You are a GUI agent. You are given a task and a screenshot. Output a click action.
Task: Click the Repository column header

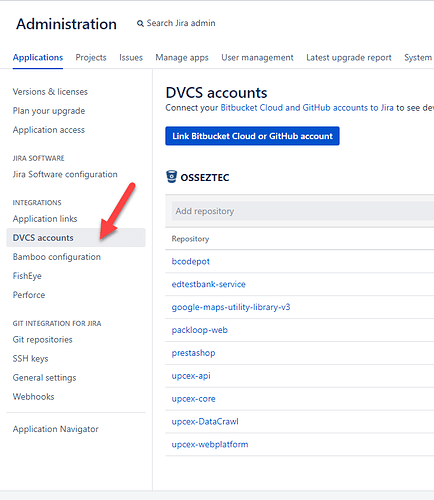coord(190,239)
